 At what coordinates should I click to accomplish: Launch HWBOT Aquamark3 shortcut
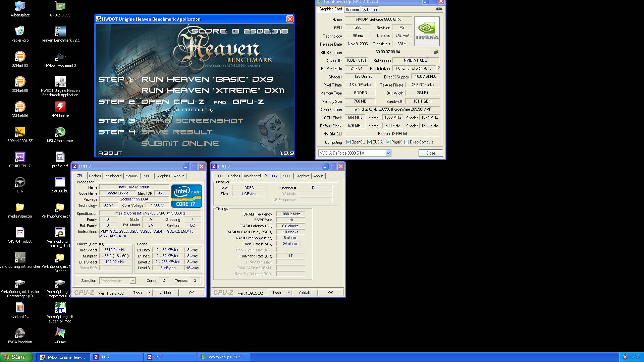tap(60, 59)
